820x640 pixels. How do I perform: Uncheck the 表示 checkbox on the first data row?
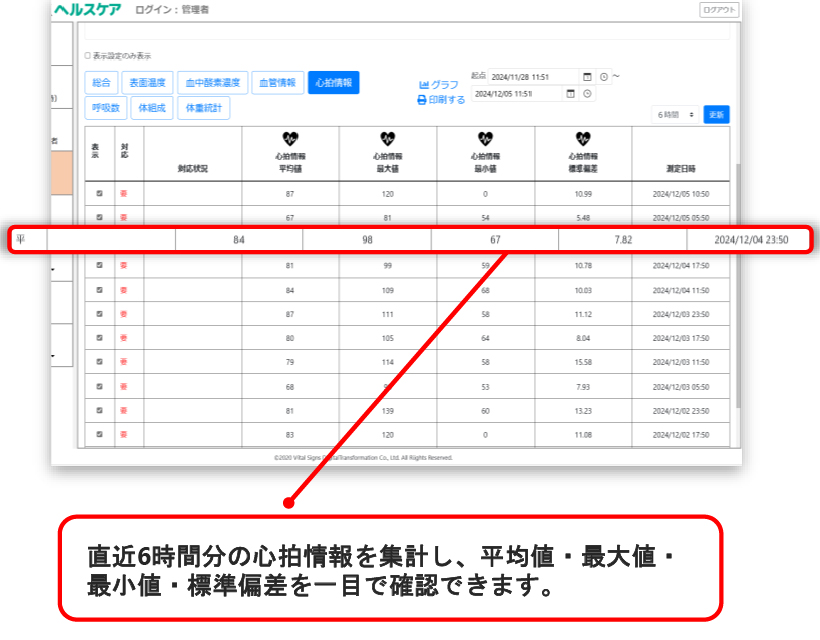(x=98, y=191)
